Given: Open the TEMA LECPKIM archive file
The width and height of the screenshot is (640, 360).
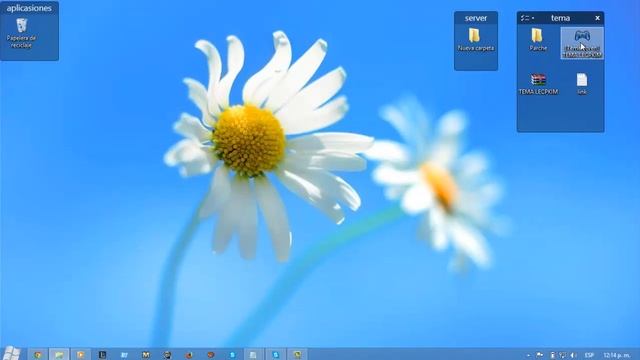Looking at the screenshot, I should click(538, 84).
